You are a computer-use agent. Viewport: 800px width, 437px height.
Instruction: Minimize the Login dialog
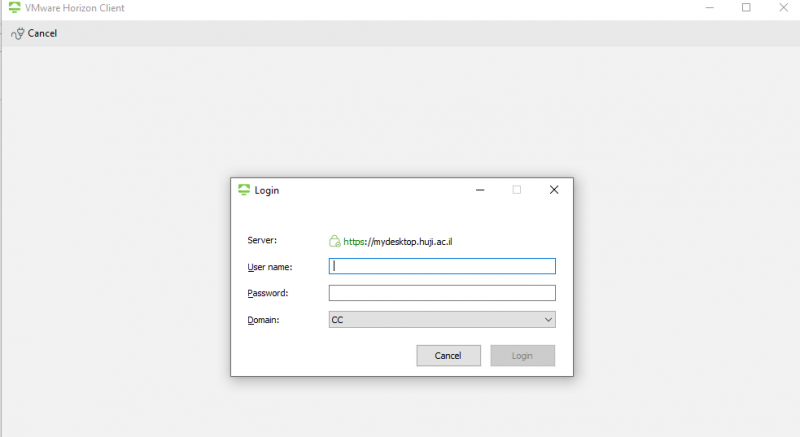(x=480, y=190)
